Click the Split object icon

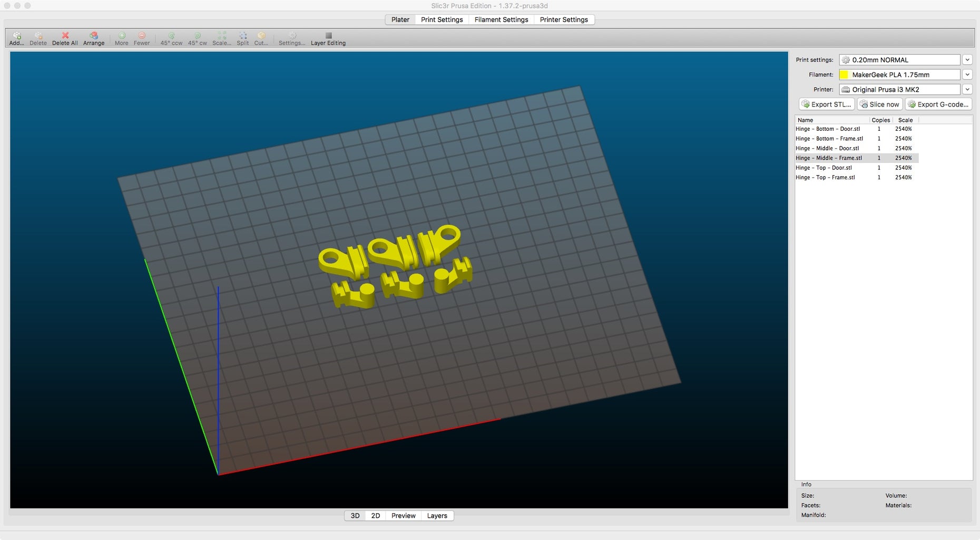coord(243,35)
